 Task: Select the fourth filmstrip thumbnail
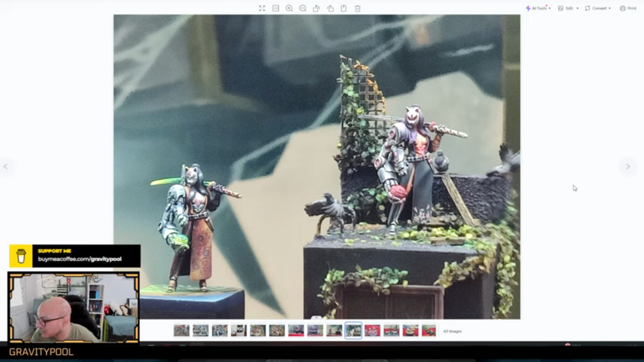point(239,330)
